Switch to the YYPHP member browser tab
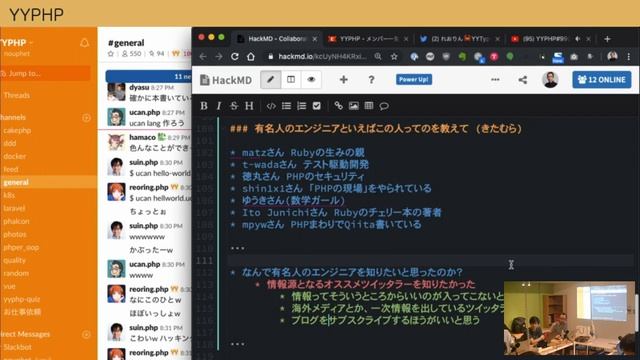 (367, 39)
